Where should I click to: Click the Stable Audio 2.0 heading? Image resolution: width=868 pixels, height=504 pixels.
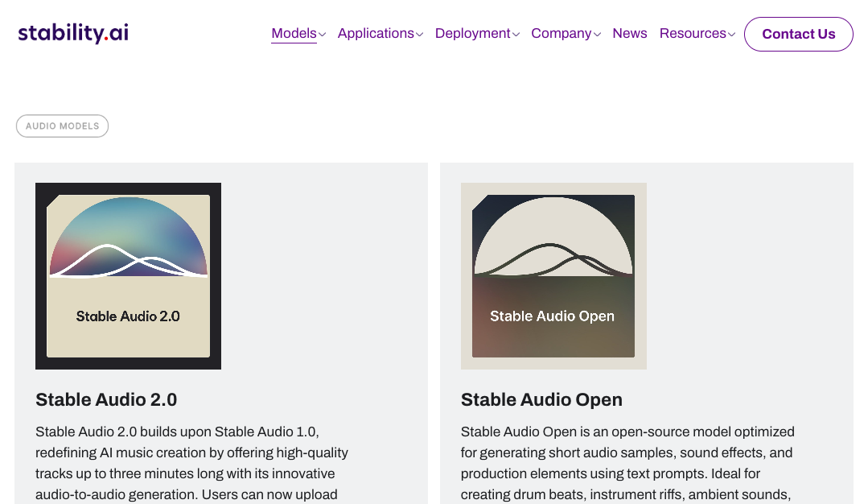[x=106, y=399]
